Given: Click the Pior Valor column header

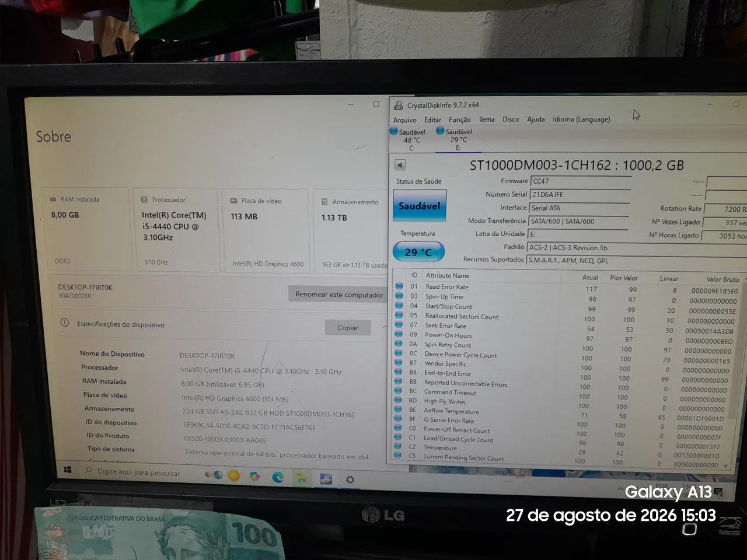Looking at the screenshot, I should pyautogui.click(x=624, y=278).
